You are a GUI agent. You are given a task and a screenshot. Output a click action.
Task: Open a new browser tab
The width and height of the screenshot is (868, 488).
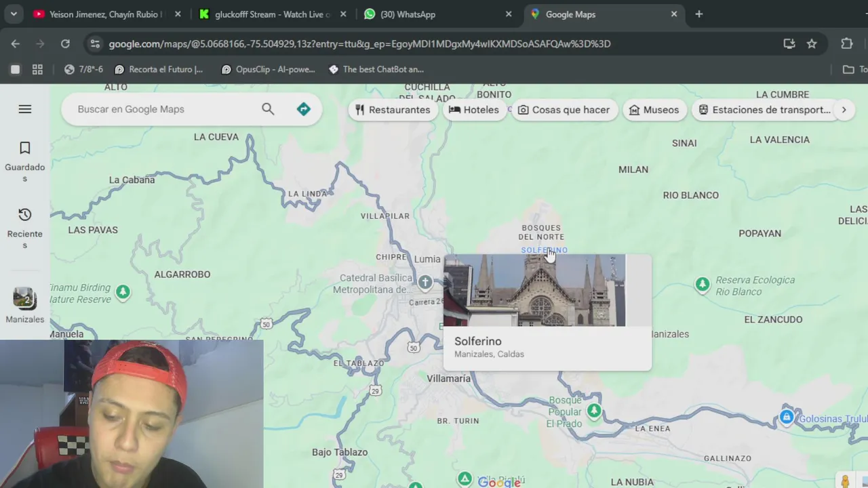[699, 14]
